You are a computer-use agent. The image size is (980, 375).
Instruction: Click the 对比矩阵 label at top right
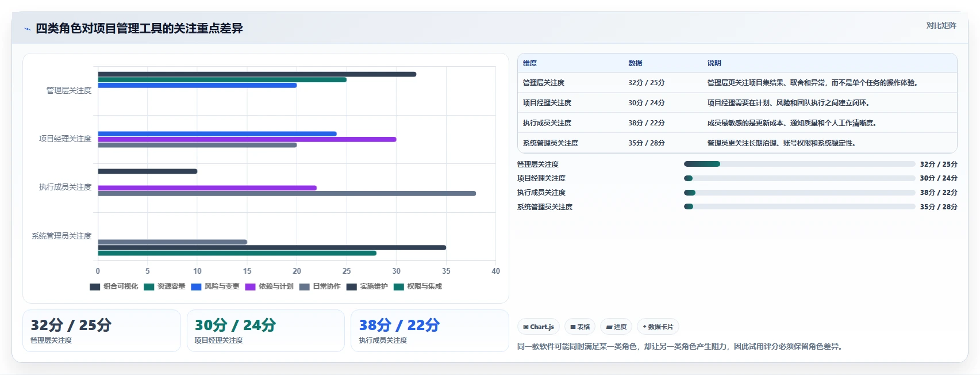click(941, 25)
